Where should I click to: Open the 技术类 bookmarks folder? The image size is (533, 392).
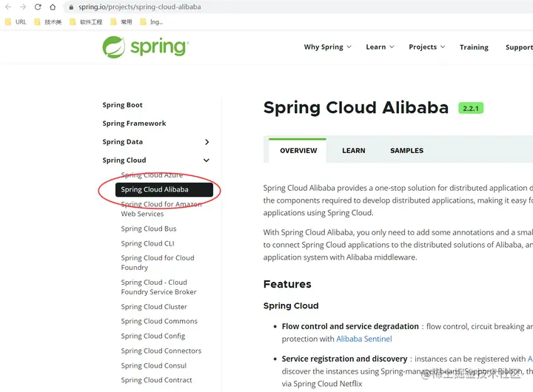(48, 22)
